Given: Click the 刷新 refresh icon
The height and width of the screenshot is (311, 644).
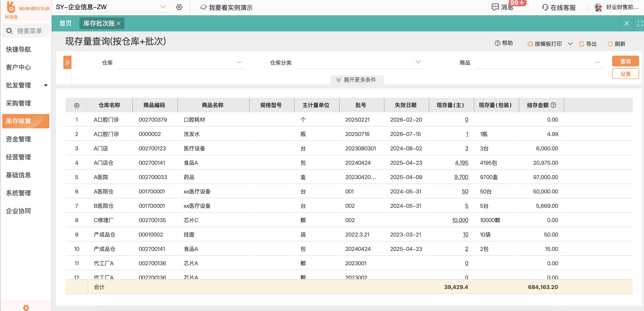Looking at the screenshot, I should click(x=610, y=44).
